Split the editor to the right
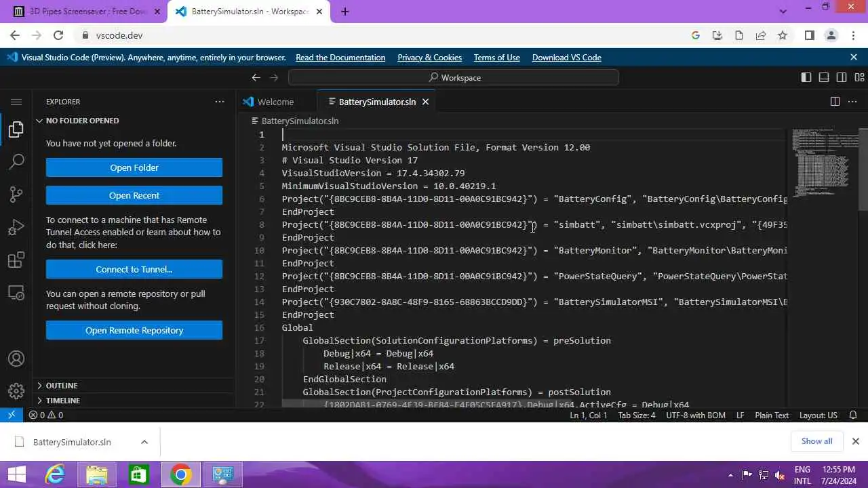Image resolution: width=868 pixels, height=488 pixels. [x=835, y=102]
